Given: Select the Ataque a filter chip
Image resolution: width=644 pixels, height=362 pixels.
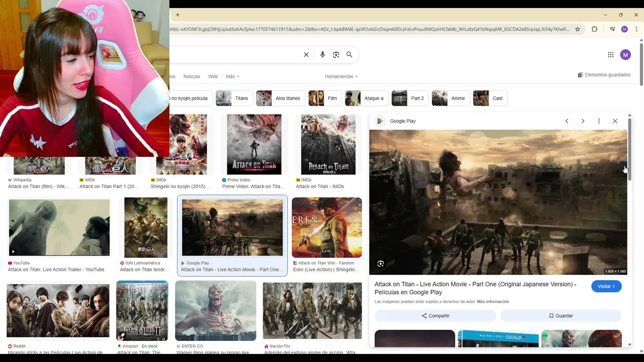Looking at the screenshot, I should pos(367,98).
